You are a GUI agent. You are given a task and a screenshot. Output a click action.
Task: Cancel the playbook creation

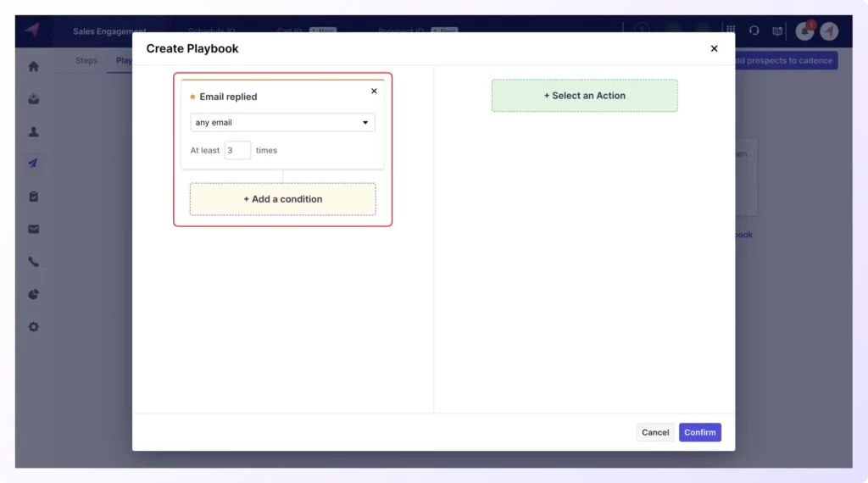(x=655, y=432)
